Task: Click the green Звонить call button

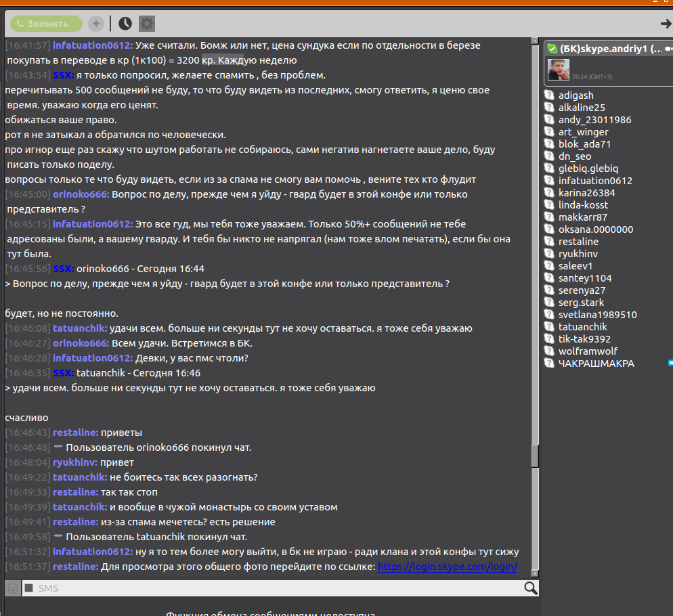Action: [46, 24]
